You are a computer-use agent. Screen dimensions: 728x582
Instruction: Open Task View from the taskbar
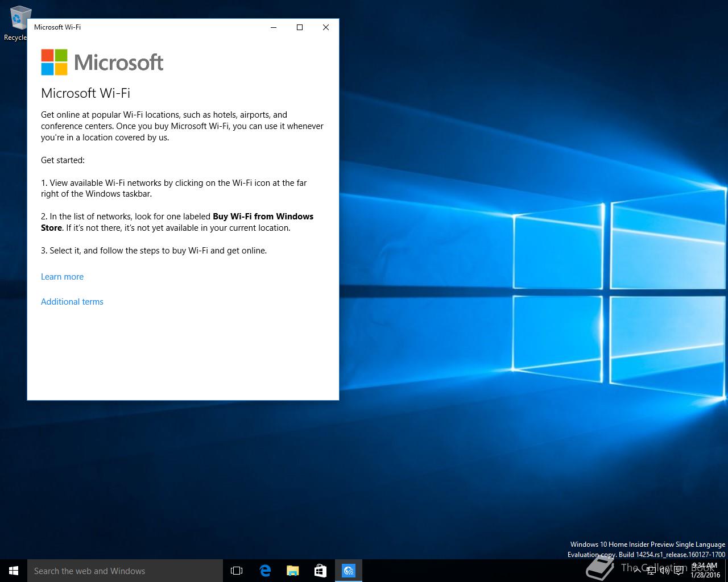coord(237,571)
